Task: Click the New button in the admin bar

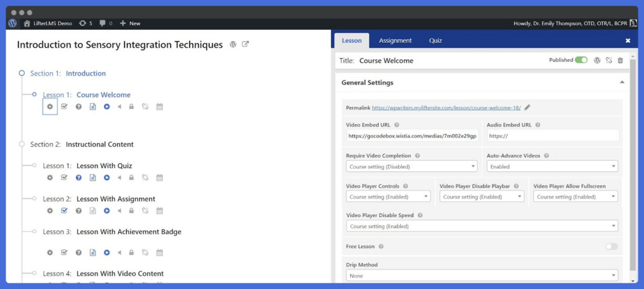Action: coord(130,23)
